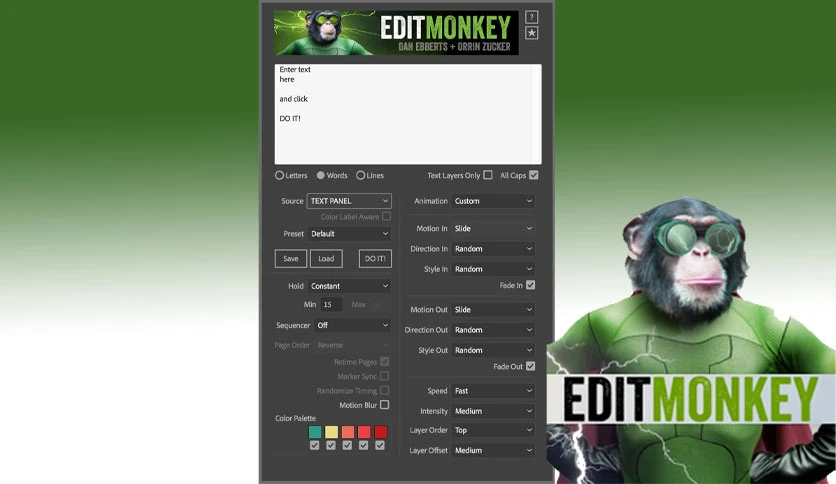Open the Style In dropdown

coord(493,269)
